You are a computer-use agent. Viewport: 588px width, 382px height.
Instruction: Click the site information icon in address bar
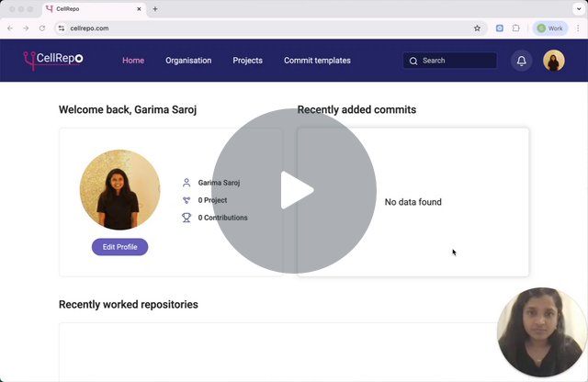coord(62,28)
